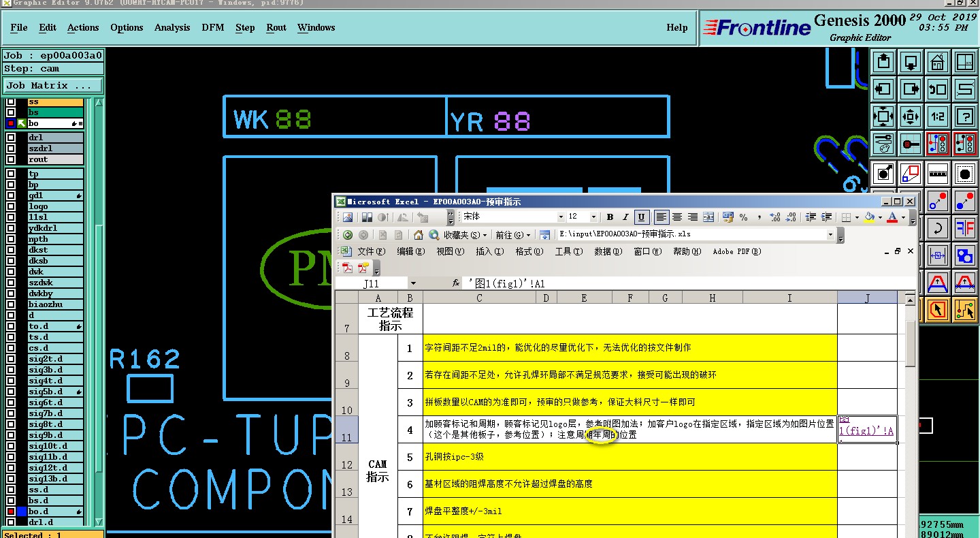This screenshot has height=538, width=980.
Task: Click the Genesis Rout menu
Action: click(276, 28)
